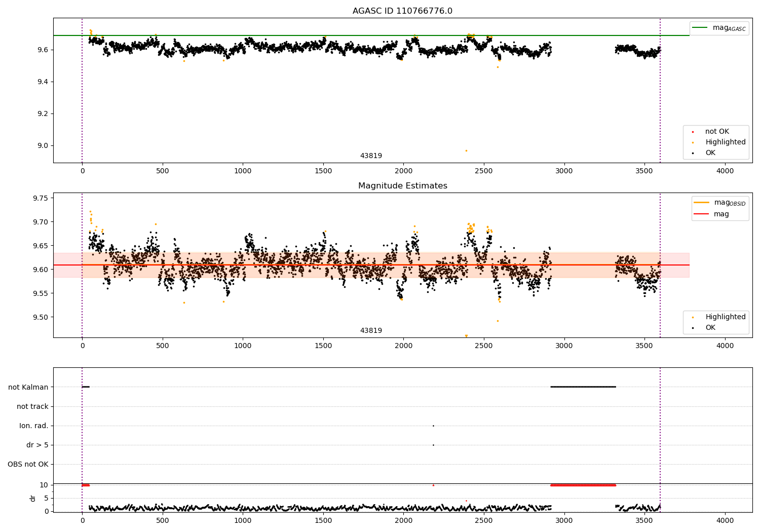760x532 pixels.
Task: Click the "Magnitude Estimates" plot title
Action: click(x=402, y=186)
